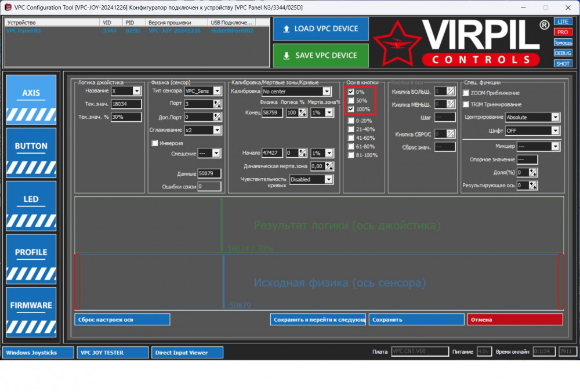Screen dimensions: 580x392
Task: Enable TRIM Триммирование checkbox
Action: [466, 104]
